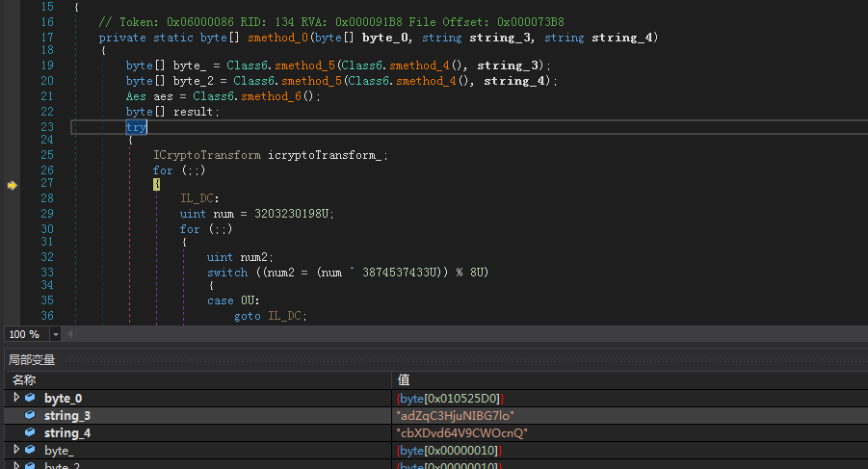
Task: Expand the byte_0 variable in locals
Action: coord(16,397)
